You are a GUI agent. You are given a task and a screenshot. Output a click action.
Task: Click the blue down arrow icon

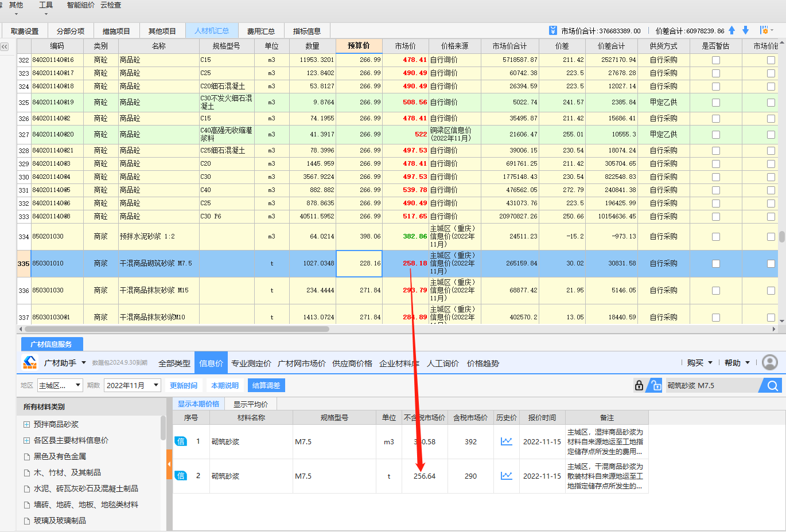click(745, 30)
